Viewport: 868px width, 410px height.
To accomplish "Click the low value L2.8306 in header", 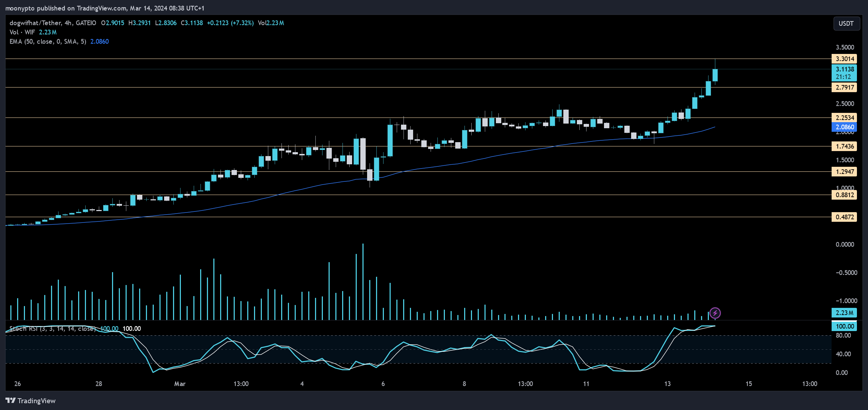I will click(166, 23).
